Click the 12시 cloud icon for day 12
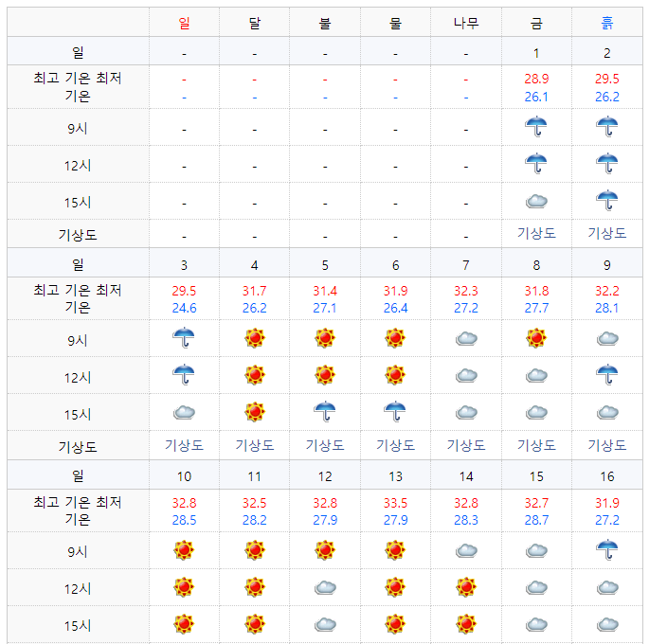Image resolution: width=649 pixels, height=644 pixels. coord(325,588)
